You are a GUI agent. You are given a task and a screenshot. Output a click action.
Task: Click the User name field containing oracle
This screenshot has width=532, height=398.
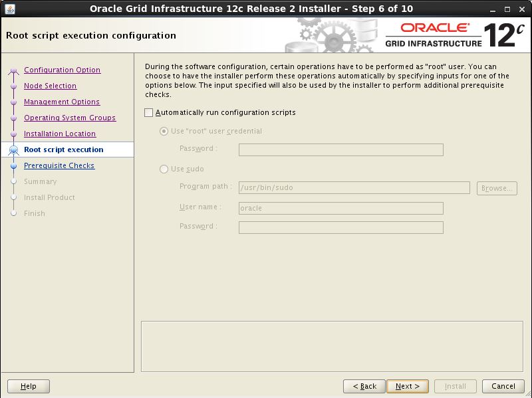pyautogui.click(x=341, y=208)
